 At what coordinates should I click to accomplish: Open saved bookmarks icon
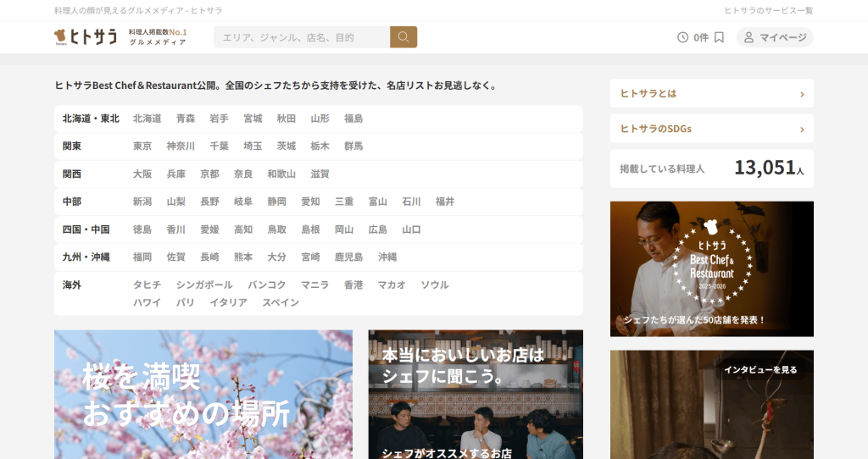(x=719, y=37)
